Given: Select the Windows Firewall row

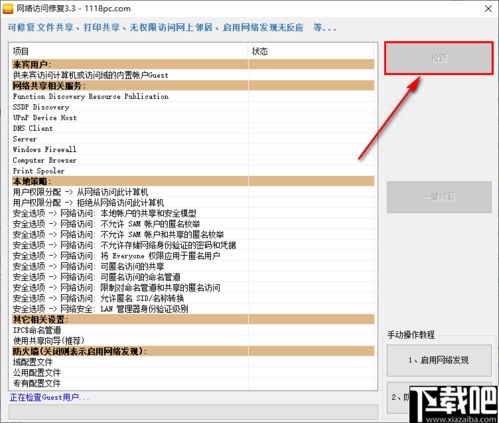Looking at the screenshot, I should (x=193, y=149).
